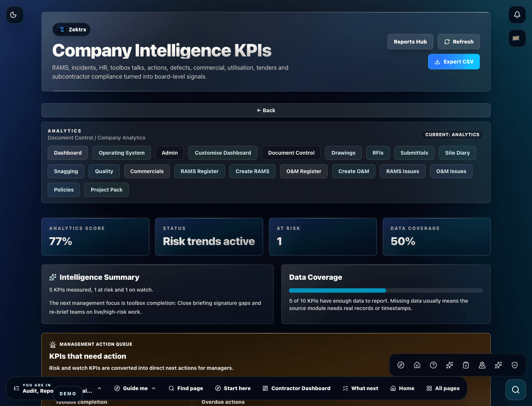Screen dimensions: 532x406
Task: Open All pages grid
Action: (x=443, y=388)
